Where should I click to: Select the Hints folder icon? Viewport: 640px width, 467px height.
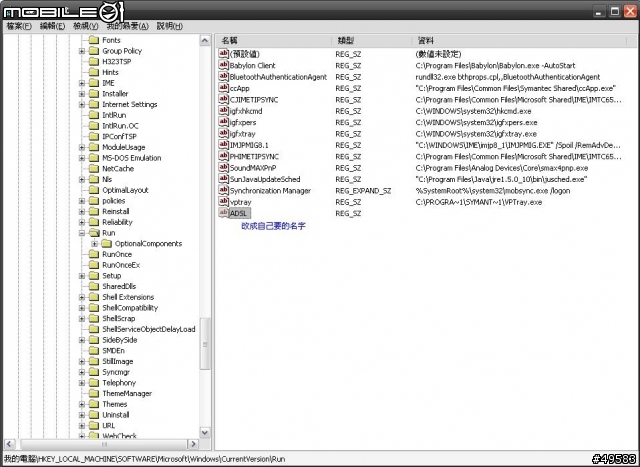94,72
